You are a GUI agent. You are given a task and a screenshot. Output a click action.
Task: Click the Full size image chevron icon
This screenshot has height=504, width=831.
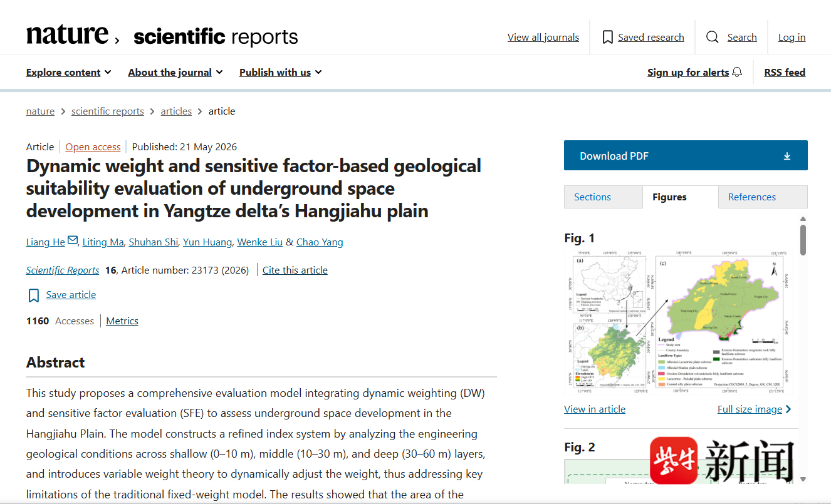(788, 409)
